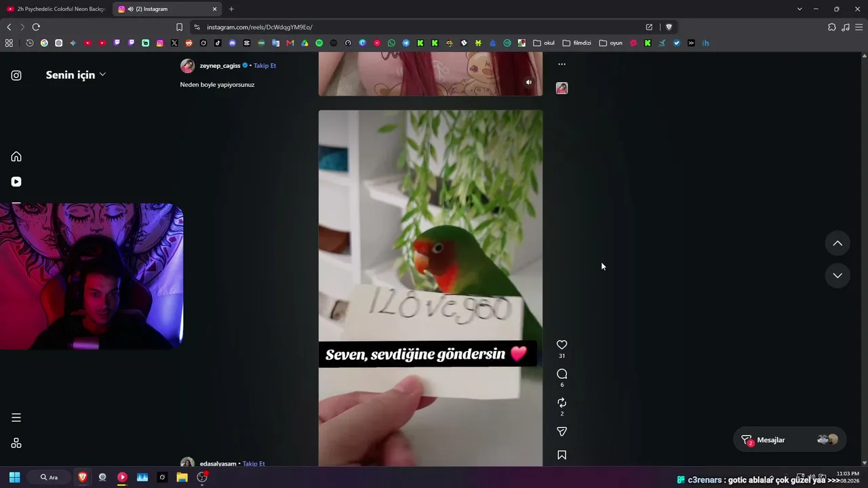Open the browser extensions puzzle icon
This screenshot has width=868, height=488.
pyautogui.click(x=832, y=27)
